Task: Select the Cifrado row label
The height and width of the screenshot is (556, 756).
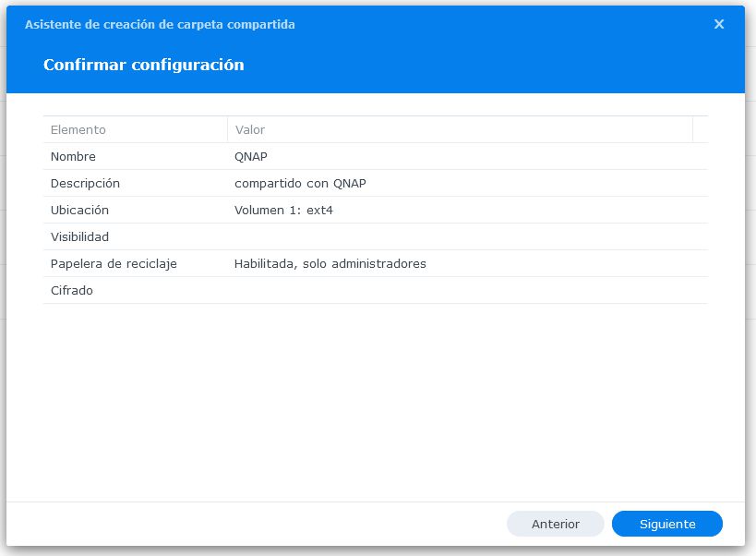Action: click(x=72, y=291)
